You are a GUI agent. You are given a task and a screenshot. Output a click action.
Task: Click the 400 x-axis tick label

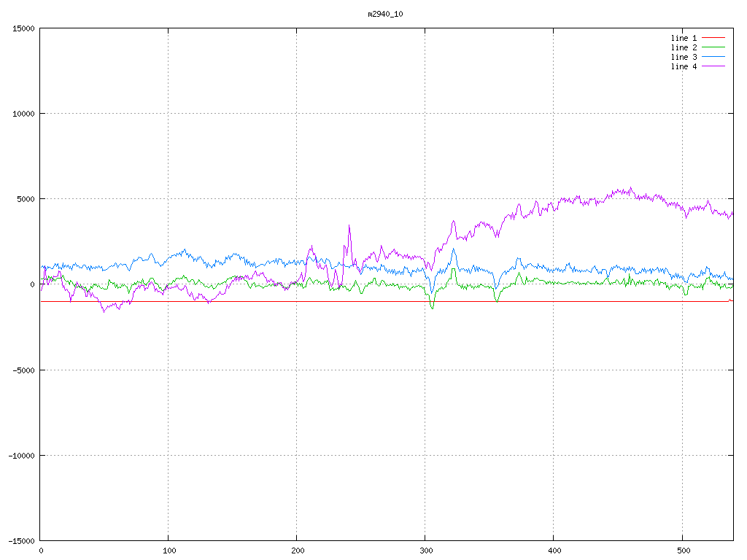coord(554,551)
